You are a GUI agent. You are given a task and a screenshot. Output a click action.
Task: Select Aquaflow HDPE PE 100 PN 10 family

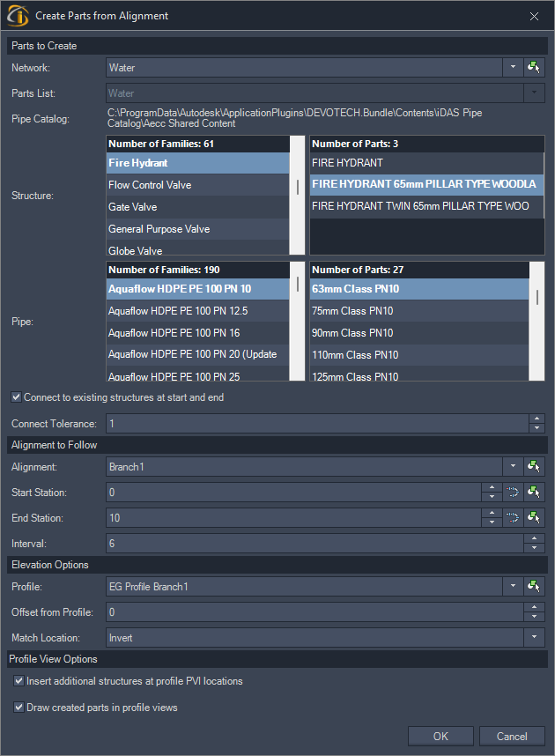[x=197, y=289]
